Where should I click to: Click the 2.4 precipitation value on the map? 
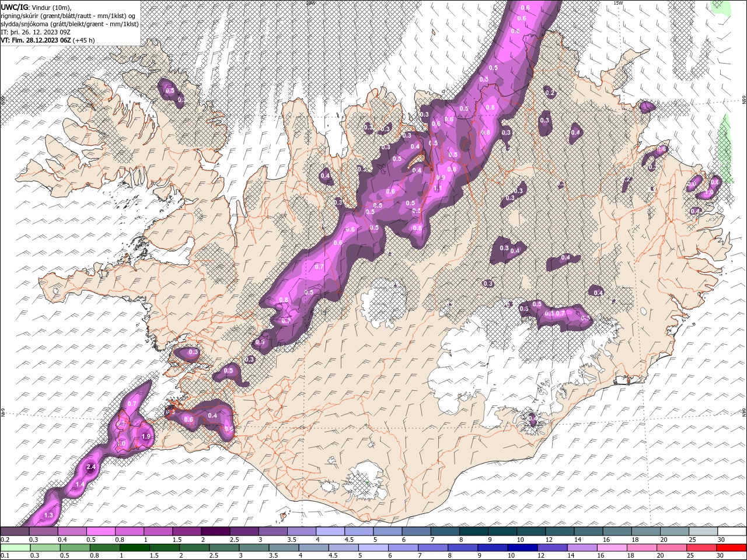point(90,467)
